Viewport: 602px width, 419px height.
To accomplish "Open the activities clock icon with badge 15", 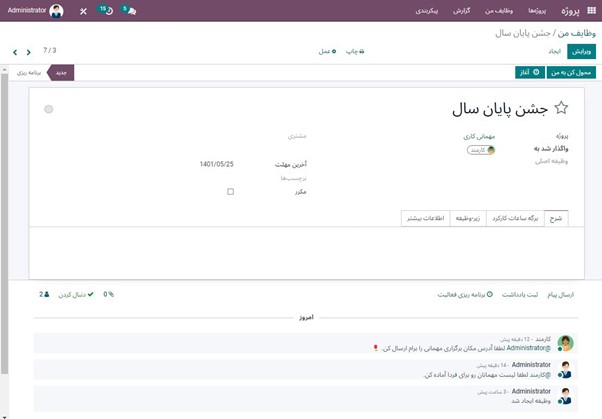I will pyautogui.click(x=106, y=10).
